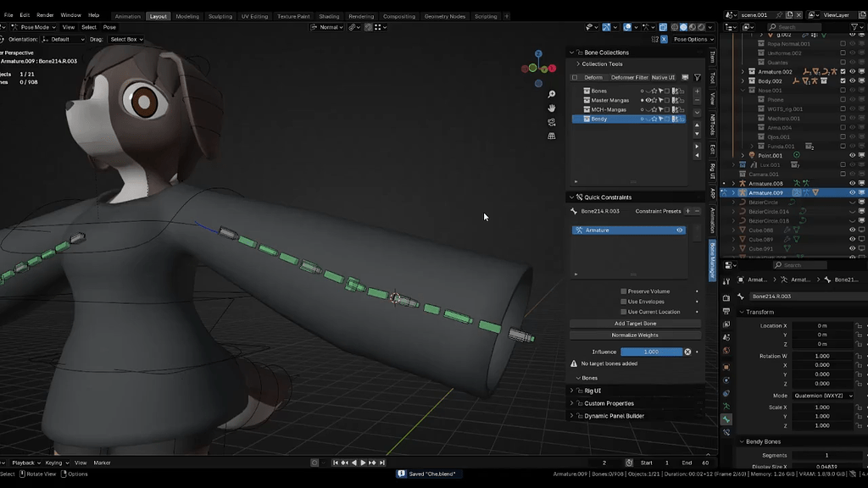Open the Render menu
This screenshot has width=868, height=488.
[x=45, y=15]
